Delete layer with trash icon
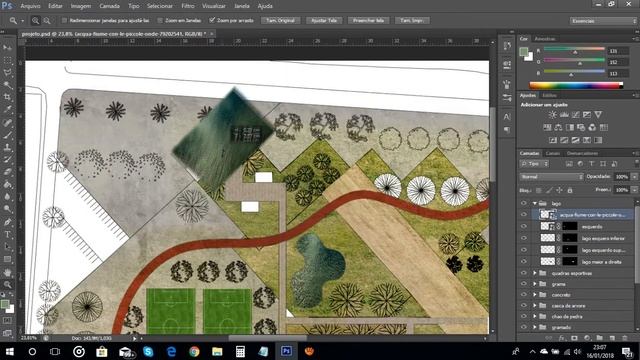 (x=624, y=338)
